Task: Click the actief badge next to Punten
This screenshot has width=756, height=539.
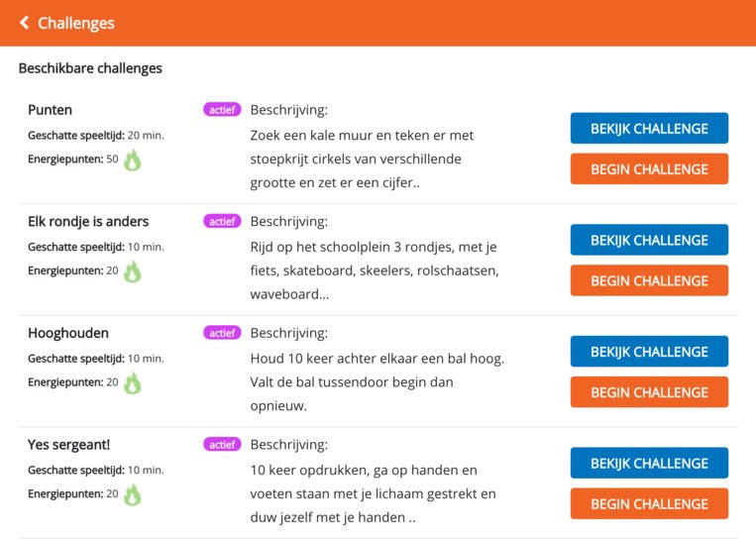Action: click(222, 109)
